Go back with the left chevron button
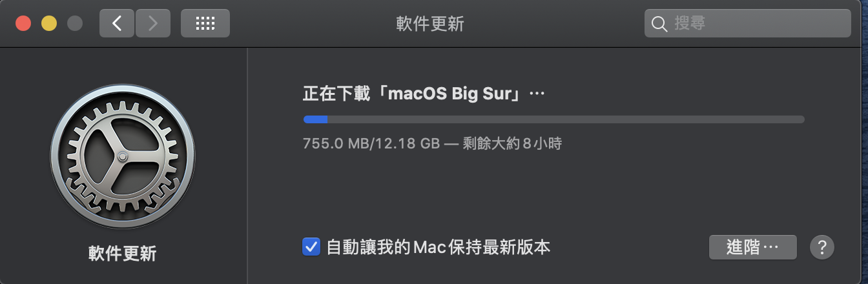This screenshot has height=284, width=868. pyautogui.click(x=117, y=24)
